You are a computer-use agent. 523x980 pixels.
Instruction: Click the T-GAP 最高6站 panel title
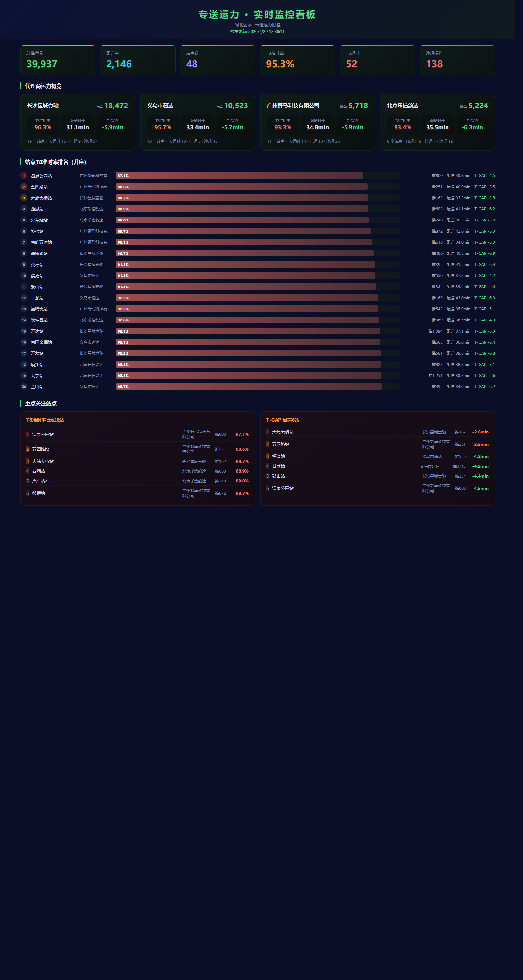click(x=282, y=420)
